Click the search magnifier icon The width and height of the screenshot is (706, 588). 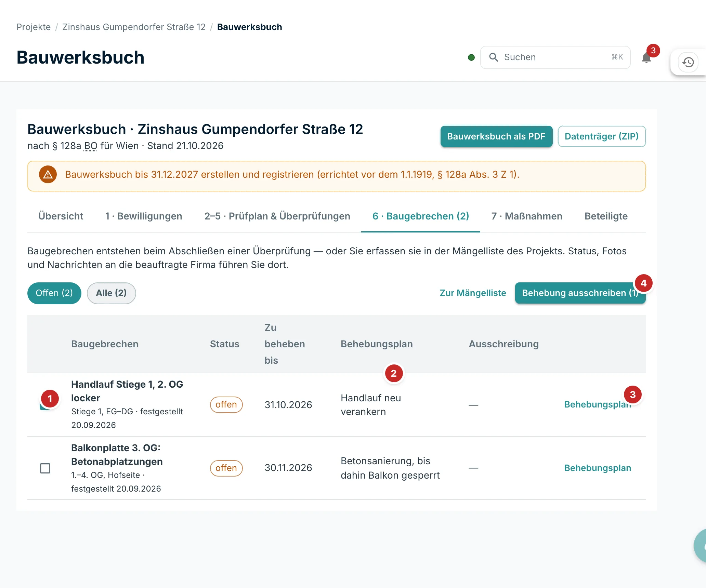[x=493, y=57]
